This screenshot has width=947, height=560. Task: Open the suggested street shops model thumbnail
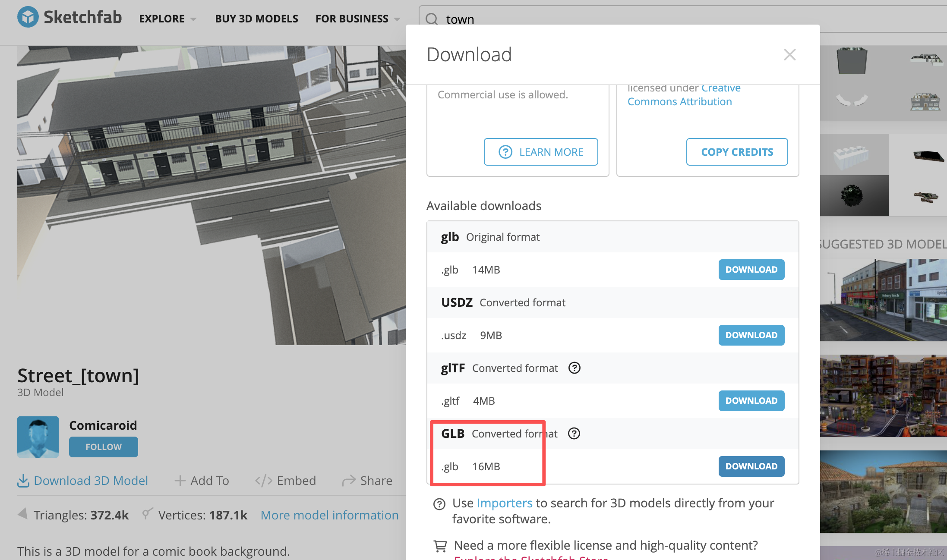point(884,300)
